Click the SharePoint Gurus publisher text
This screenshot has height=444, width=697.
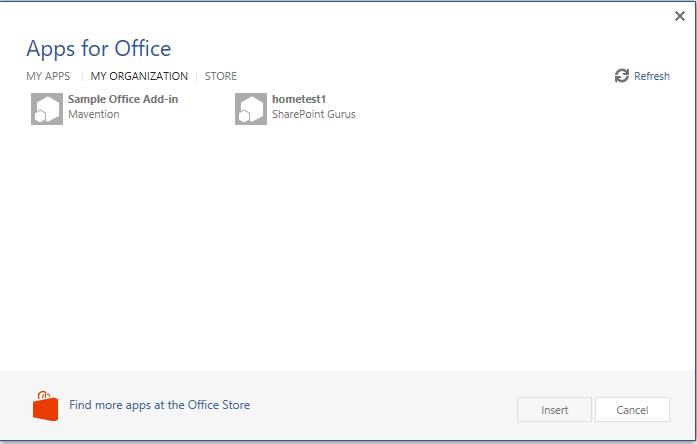[313, 114]
